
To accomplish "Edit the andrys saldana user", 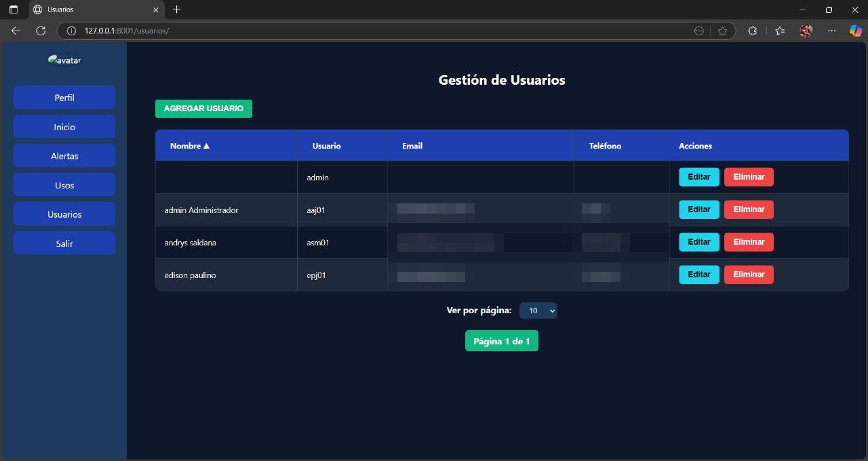I will 699,242.
